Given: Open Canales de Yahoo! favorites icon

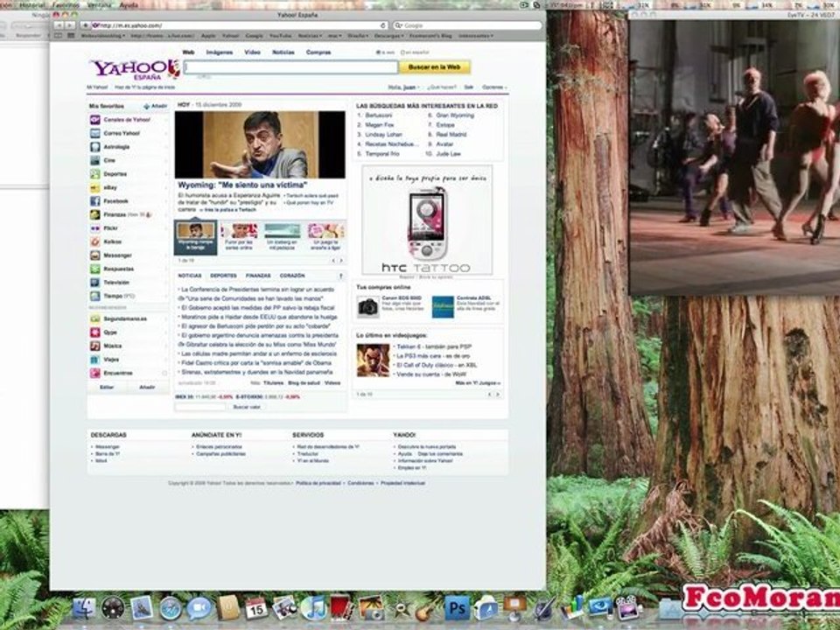Looking at the screenshot, I should pos(94,120).
